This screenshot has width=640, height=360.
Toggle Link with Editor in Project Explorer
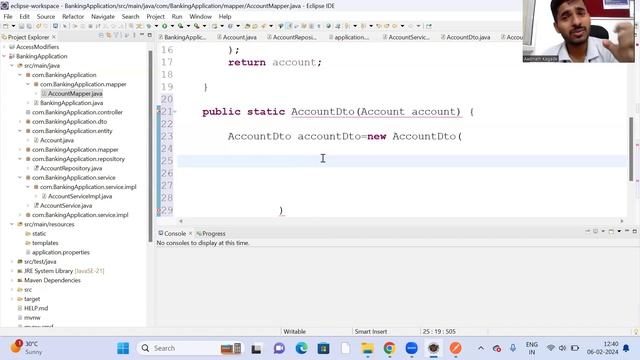point(109,36)
